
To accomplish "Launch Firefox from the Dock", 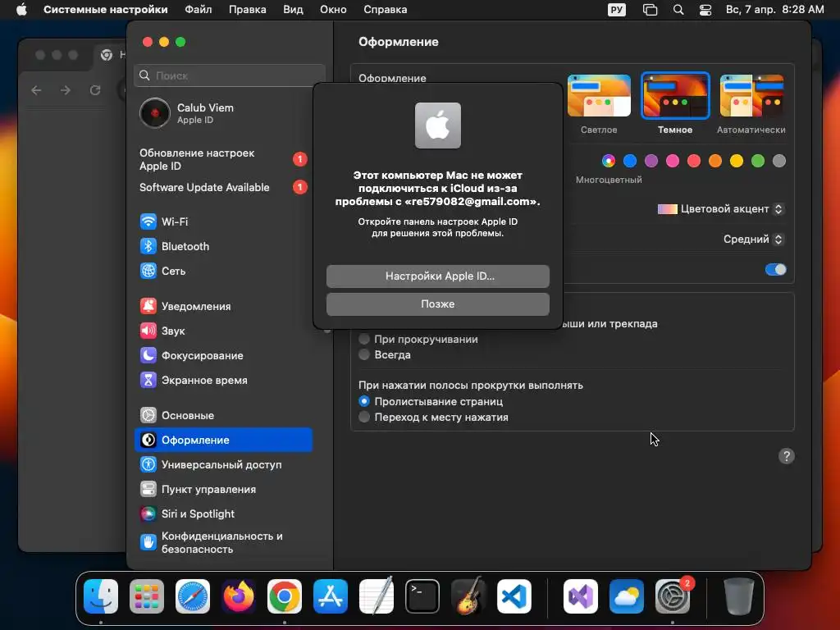I will [x=239, y=596].
